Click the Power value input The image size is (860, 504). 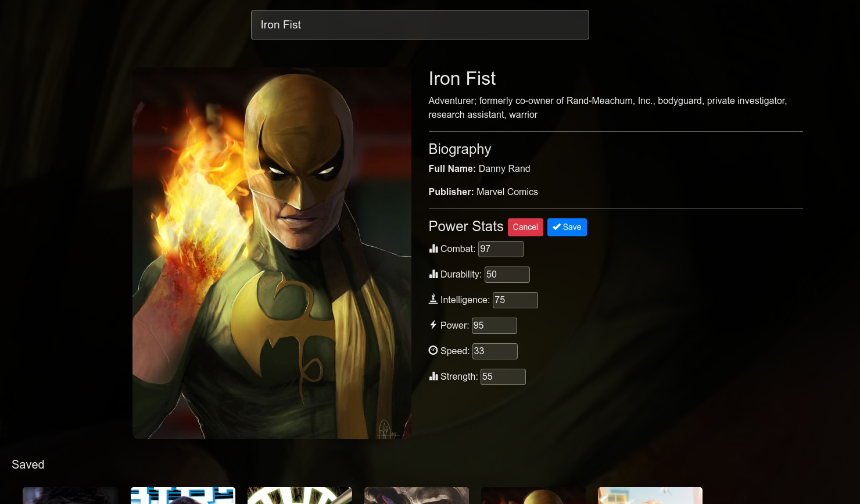coord(494,326)
